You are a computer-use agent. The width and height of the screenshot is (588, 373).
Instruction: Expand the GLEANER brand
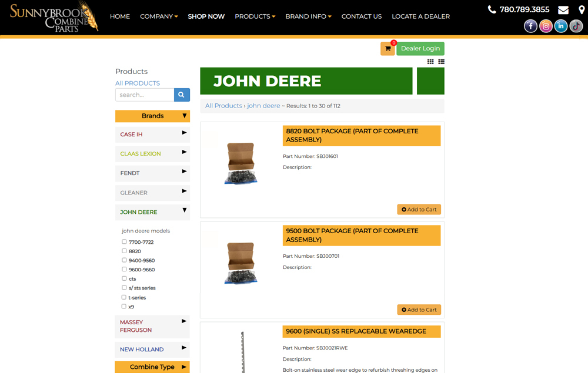pos(153,193)
